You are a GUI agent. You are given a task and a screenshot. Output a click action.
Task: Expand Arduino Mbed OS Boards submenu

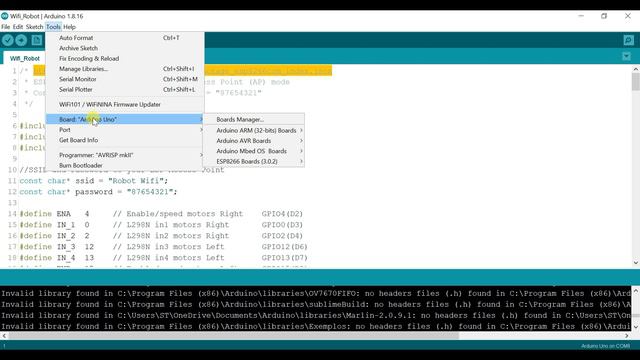point(253,151)
